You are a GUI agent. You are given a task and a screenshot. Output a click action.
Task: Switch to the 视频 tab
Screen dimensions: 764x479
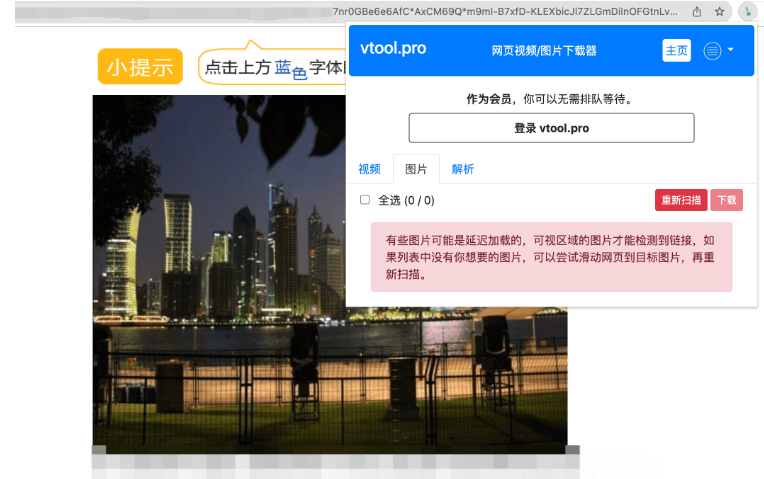[369, 169]
